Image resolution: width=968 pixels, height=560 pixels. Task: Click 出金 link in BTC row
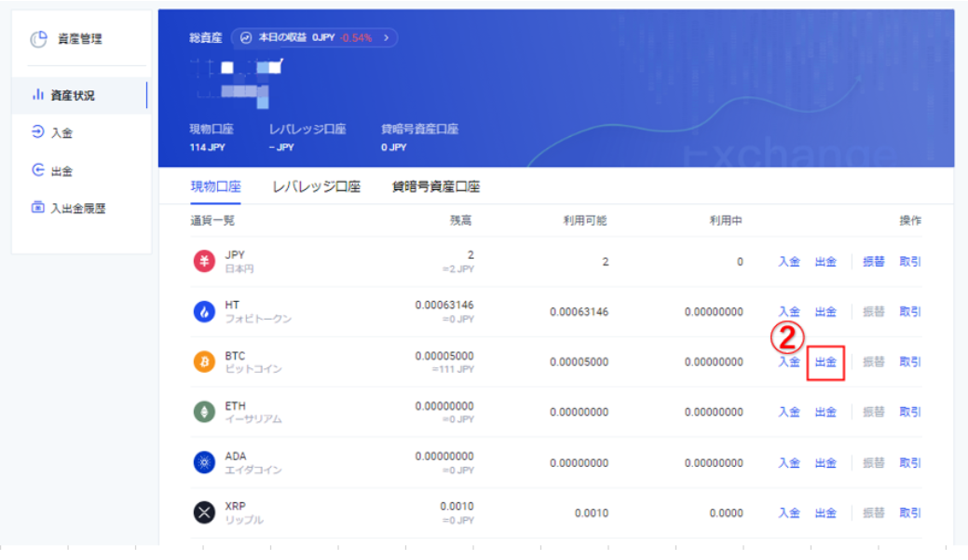point(825,362)
